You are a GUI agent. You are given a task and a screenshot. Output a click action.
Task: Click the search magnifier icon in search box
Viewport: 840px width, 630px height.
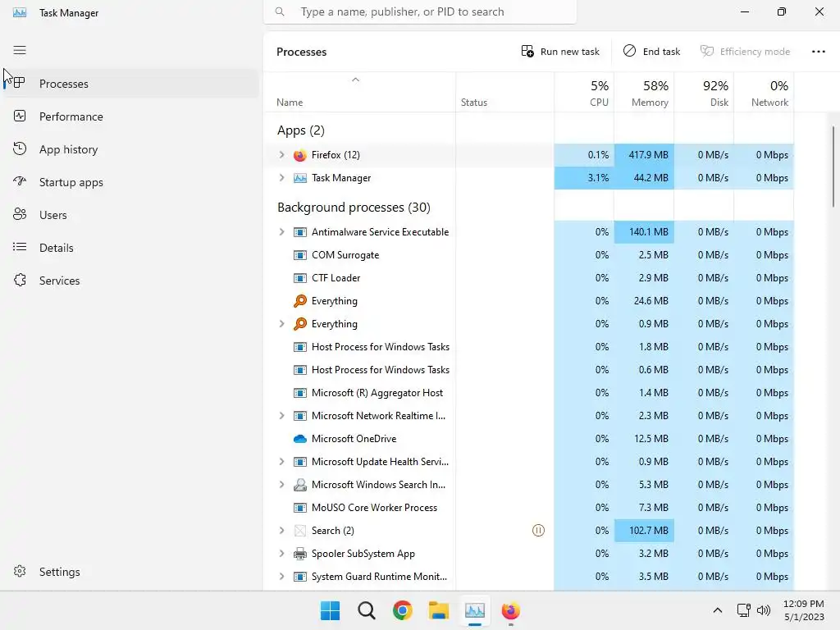point(280,11)
